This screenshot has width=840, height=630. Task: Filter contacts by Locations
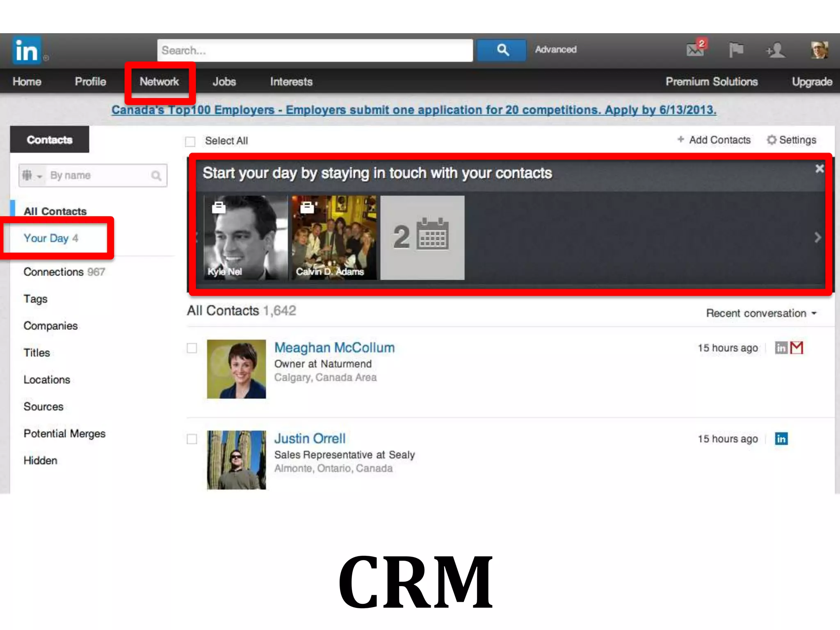tap(47, 380)
